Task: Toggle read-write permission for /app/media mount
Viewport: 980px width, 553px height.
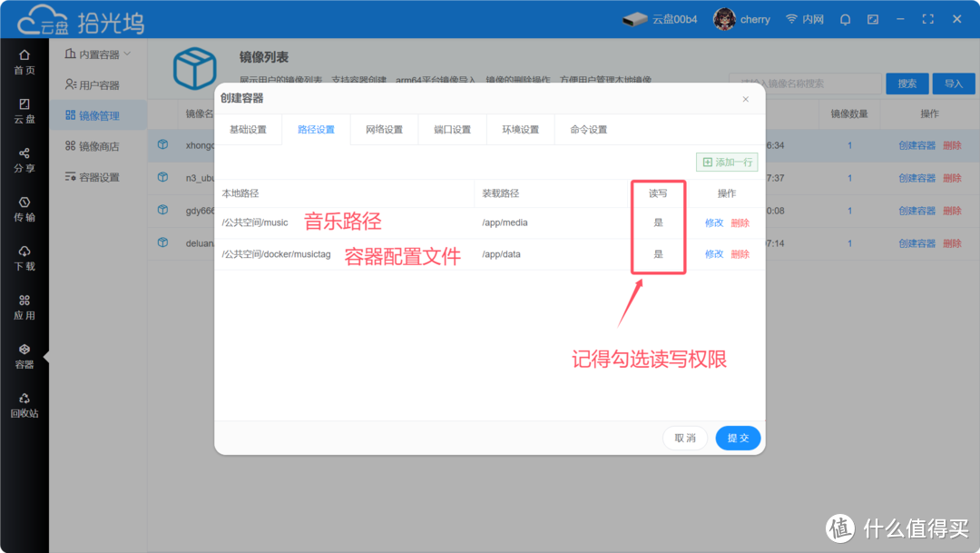Action: (658, 222)
